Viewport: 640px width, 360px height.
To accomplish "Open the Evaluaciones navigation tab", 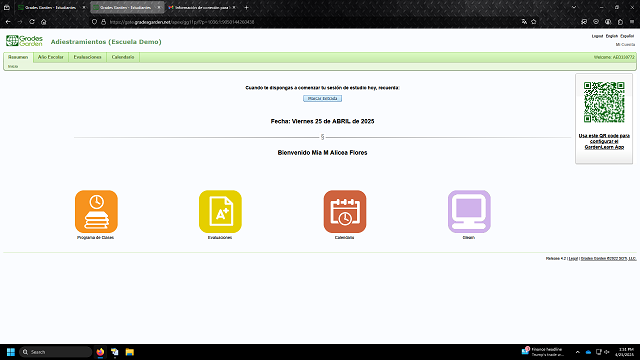I will click(x=87, y=57).
